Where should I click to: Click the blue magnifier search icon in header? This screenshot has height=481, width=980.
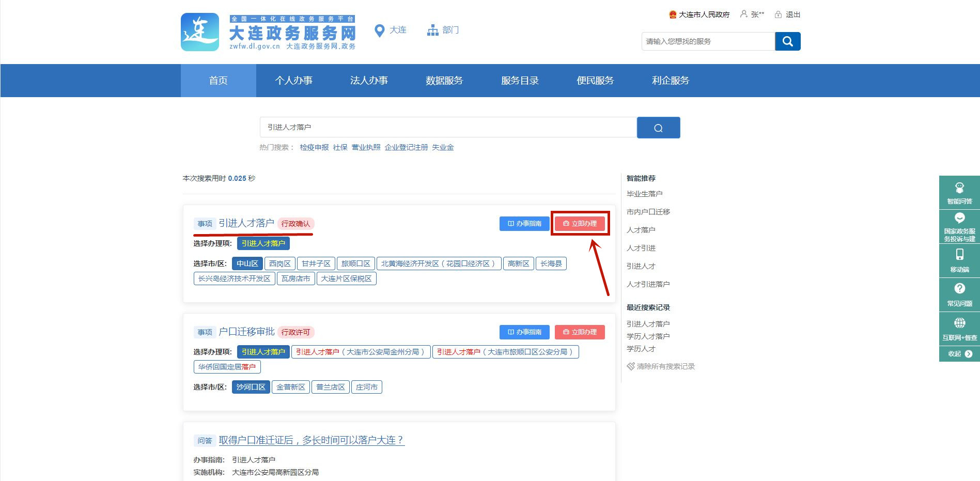787,41
